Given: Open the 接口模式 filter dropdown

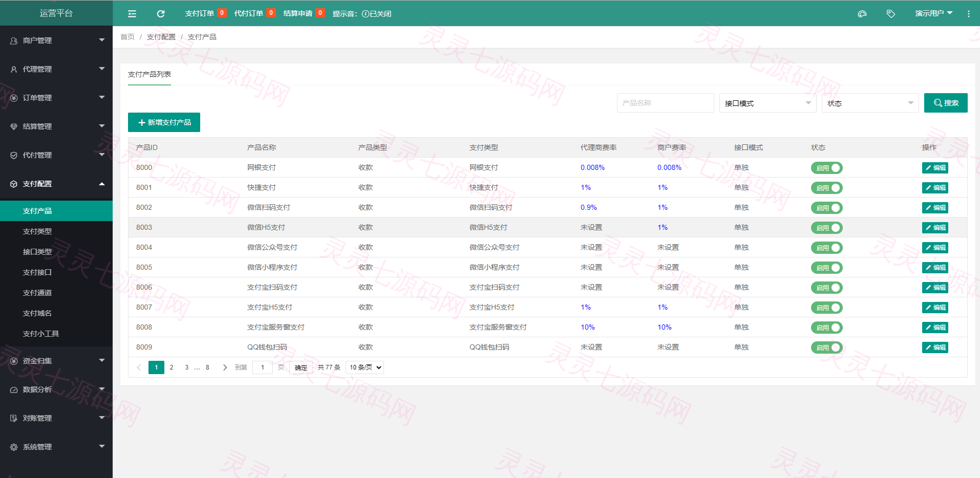Looking at the screenshot, I should point(768,103).
